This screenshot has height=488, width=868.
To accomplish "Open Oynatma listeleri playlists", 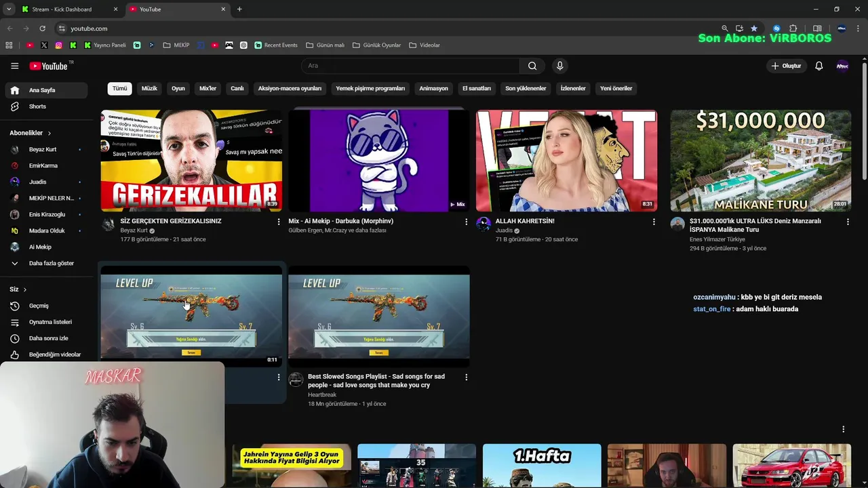I will click(x=46, y=322).
